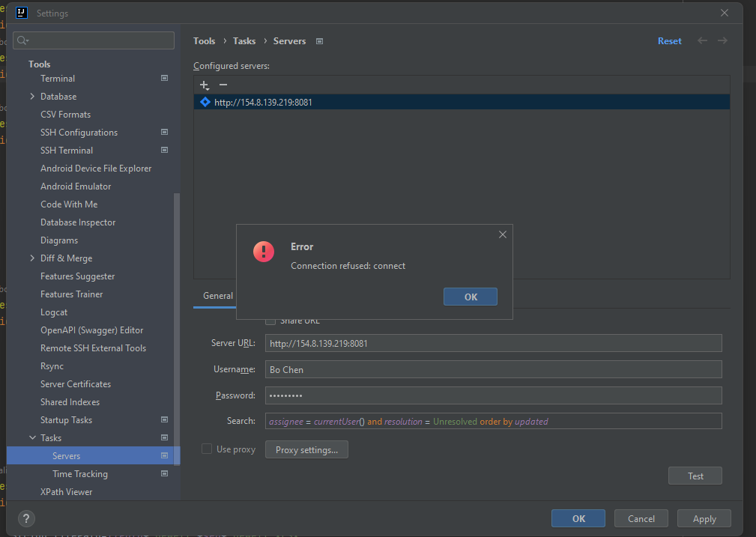Screen dimensions: 756x537
Task: Click the Username field
Action: pyautogui.click(x=493, y=369)
